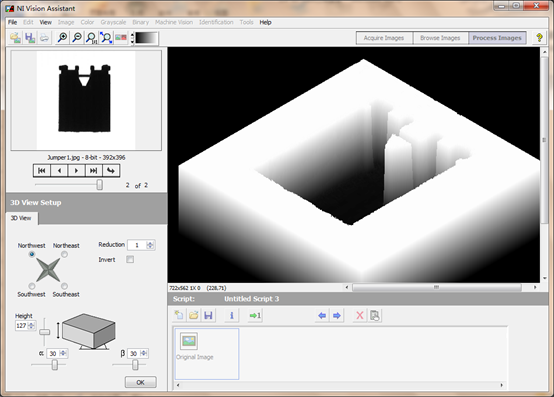
Task: Open the View menu
Action: tap(46, 22)
